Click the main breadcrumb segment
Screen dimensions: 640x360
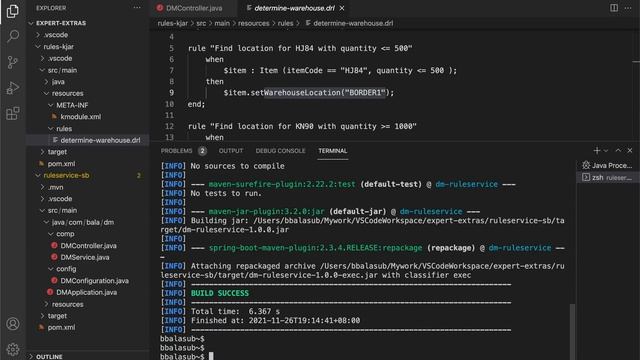point(222,23)
